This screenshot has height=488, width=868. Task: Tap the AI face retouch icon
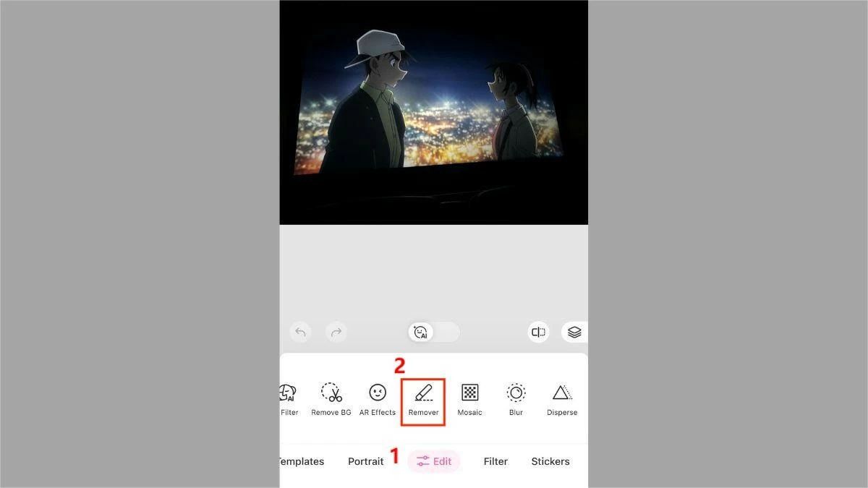tap(420, 332)
